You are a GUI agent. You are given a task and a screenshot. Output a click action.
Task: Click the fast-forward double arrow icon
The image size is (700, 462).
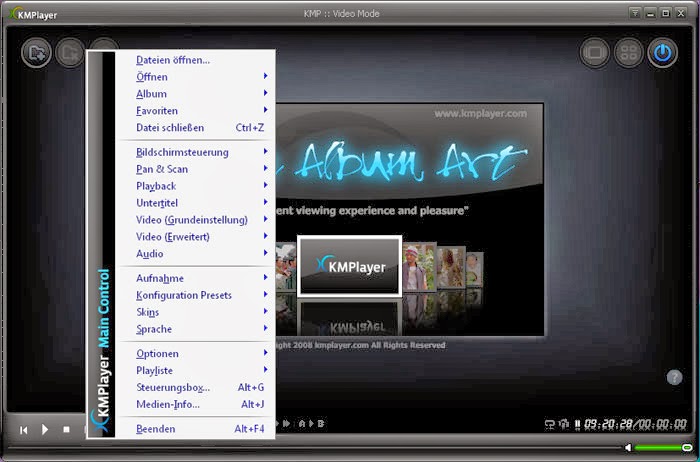287,423
